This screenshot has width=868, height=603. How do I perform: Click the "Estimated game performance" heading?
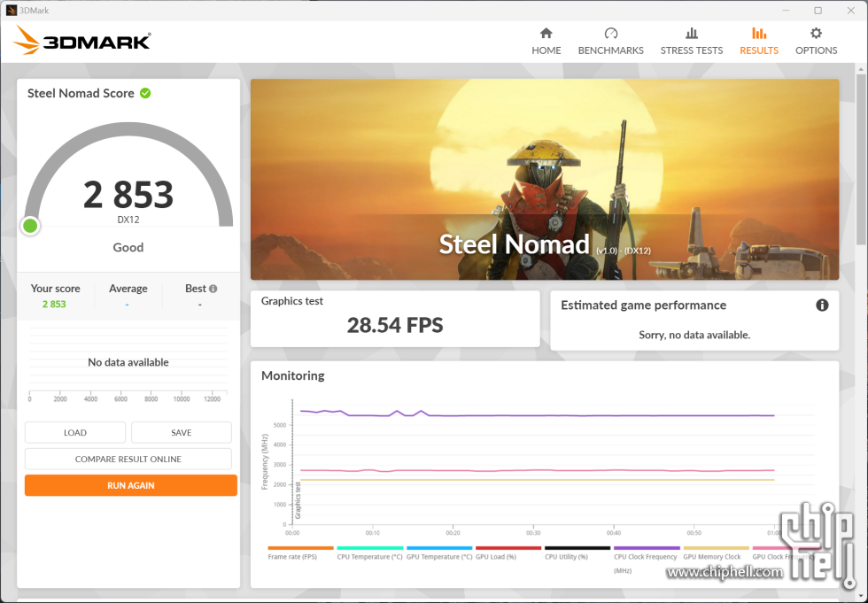coord(643,305)
